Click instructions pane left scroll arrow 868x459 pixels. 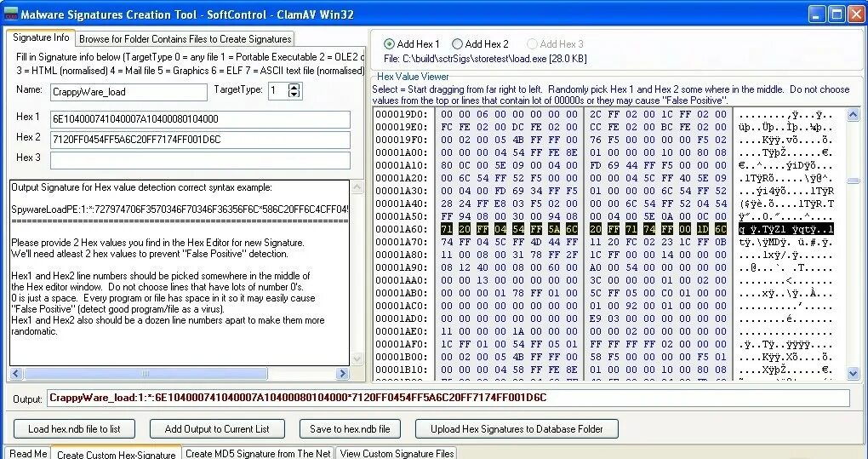coord(16,374)
